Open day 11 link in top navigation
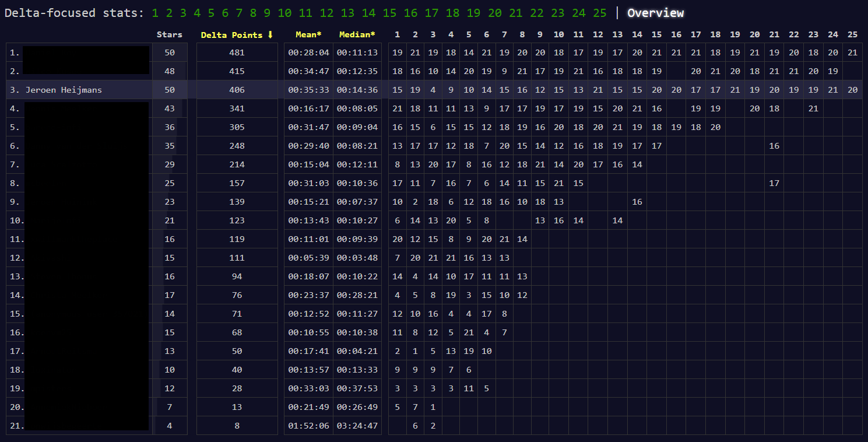Viewport: 868px width, 442px height. click(x=305, y=13)
